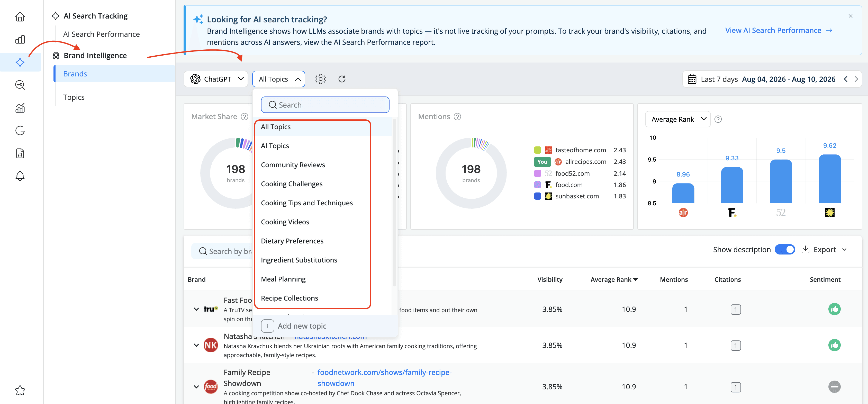The height and width of the screenshot is (404, 868).
Task: Collapse the All Topics dropdown
Action: coord(279,79)
